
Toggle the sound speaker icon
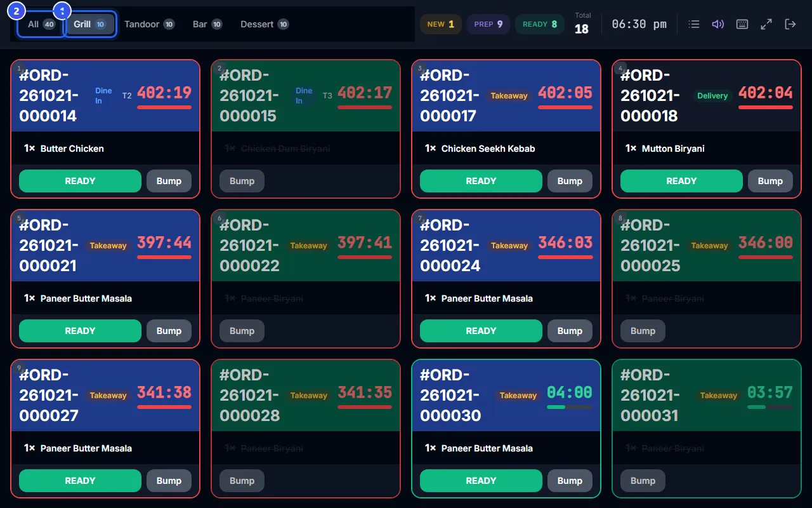tap(718, 24)
